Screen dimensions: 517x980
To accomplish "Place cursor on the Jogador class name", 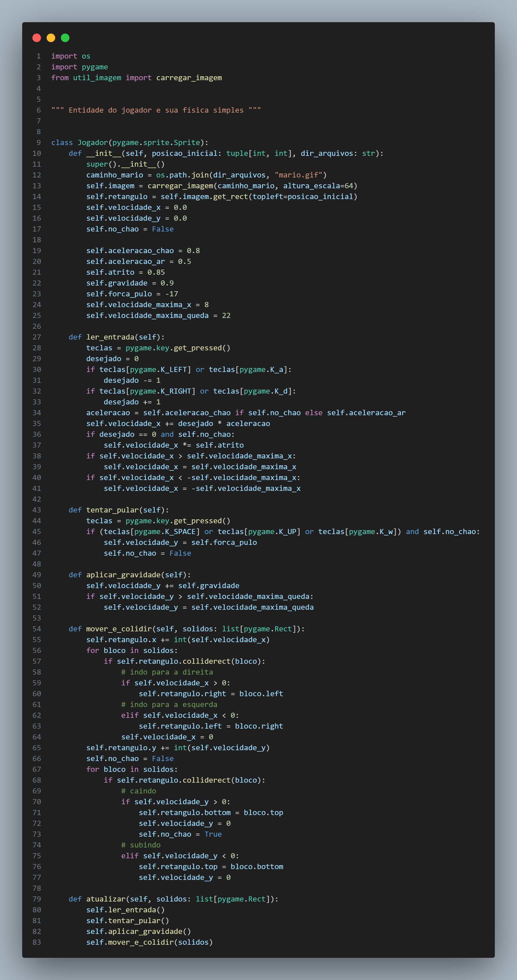I will tap(92, 142).
